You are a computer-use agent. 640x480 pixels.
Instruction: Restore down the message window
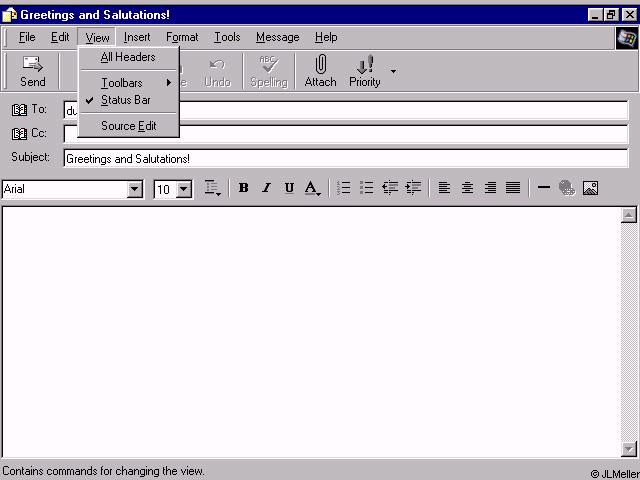click(611, 15)
